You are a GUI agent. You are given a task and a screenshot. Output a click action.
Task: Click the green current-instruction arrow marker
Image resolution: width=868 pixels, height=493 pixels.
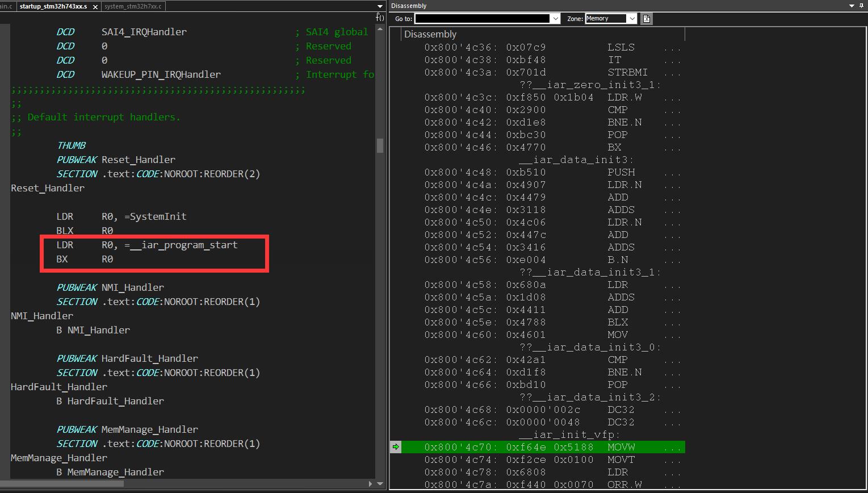pos(396,447)
